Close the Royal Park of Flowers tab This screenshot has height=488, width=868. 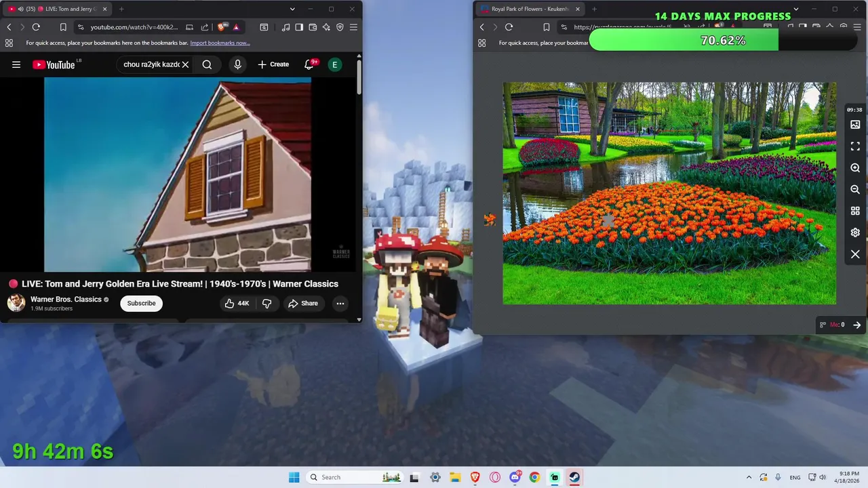(578, 9)
